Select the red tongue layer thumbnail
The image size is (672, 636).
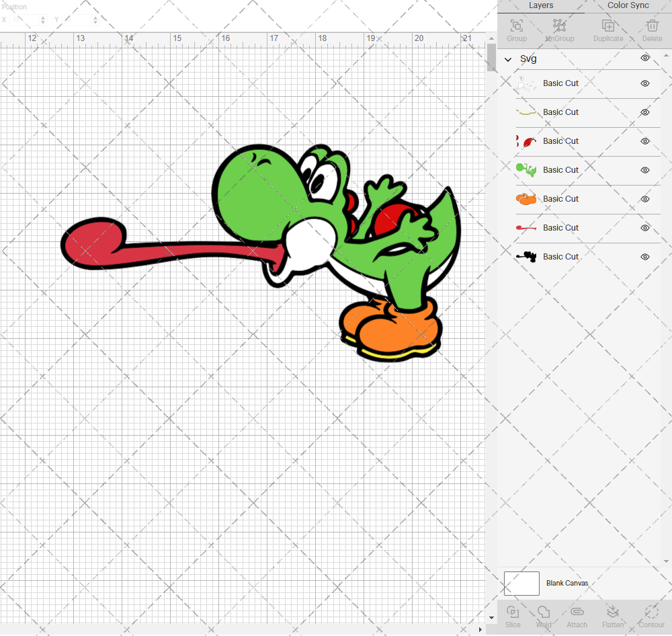(526, 228)
